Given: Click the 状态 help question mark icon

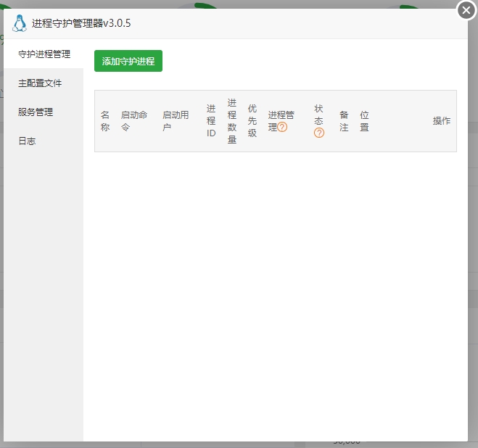Looking at the screenshot, I should [x=319, y=133].
